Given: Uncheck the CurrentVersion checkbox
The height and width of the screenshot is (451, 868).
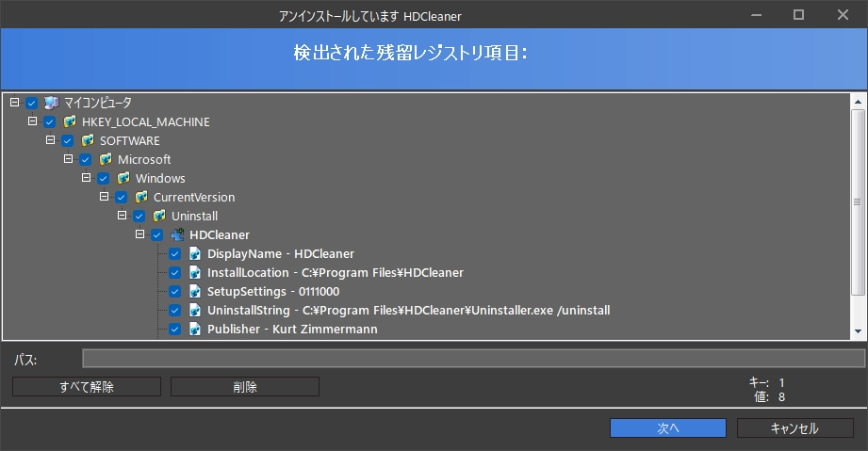Looking at the screenshot, I should click(x=122, y=197).
